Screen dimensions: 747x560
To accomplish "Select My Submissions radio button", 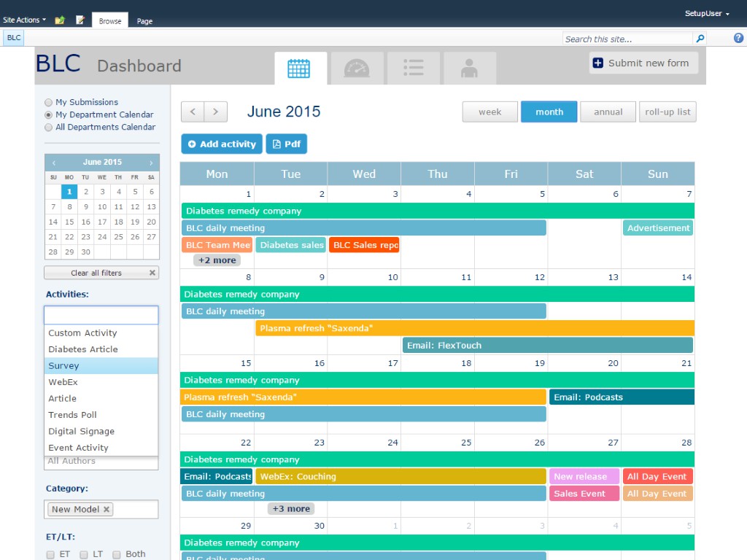I will click(x=48, y=102).
